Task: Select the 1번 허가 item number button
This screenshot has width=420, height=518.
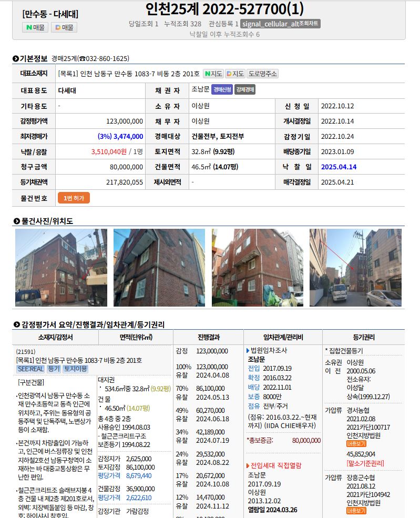Action: click(74, 198)
